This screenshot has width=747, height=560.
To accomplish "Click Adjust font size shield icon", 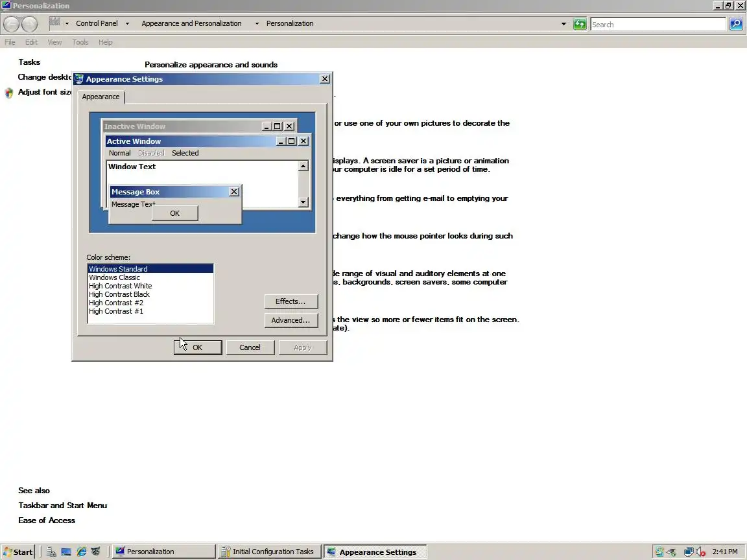I will coord(9,93).
